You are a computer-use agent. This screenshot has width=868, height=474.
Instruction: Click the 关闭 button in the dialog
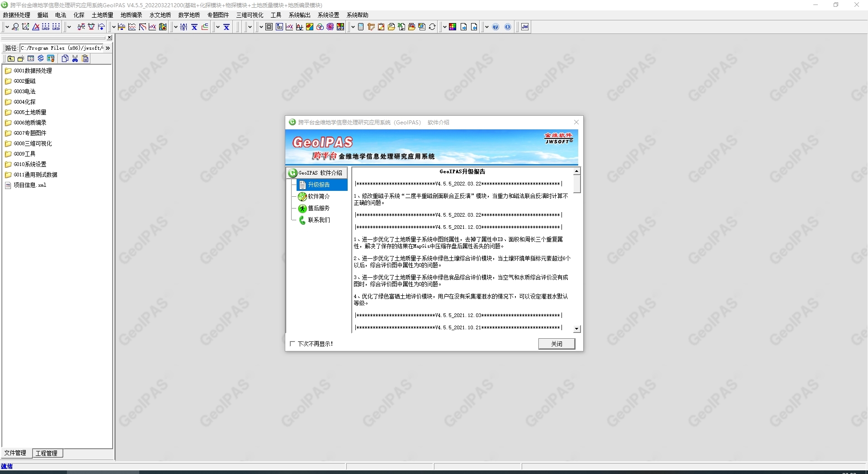557,344
